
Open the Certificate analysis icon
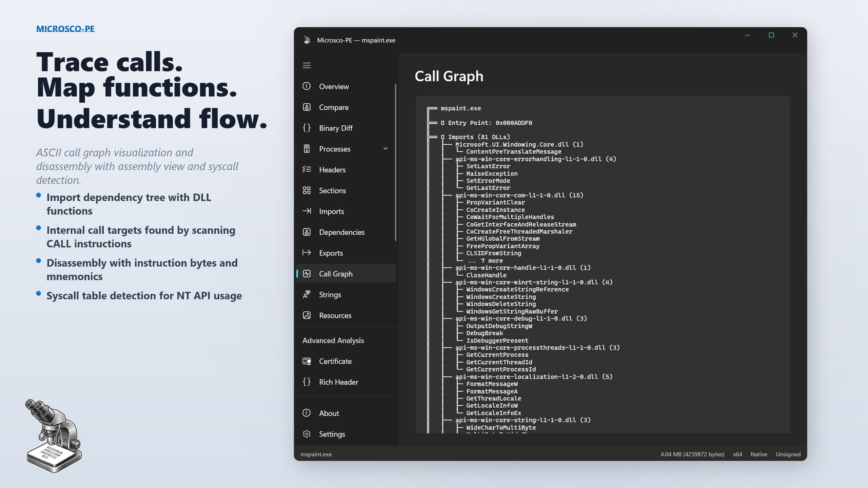307,361
